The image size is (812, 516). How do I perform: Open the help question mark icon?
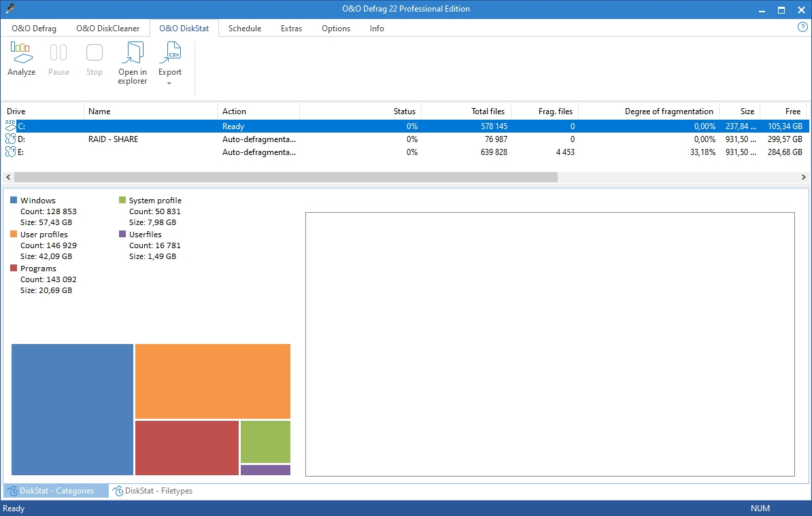[802, 27]
